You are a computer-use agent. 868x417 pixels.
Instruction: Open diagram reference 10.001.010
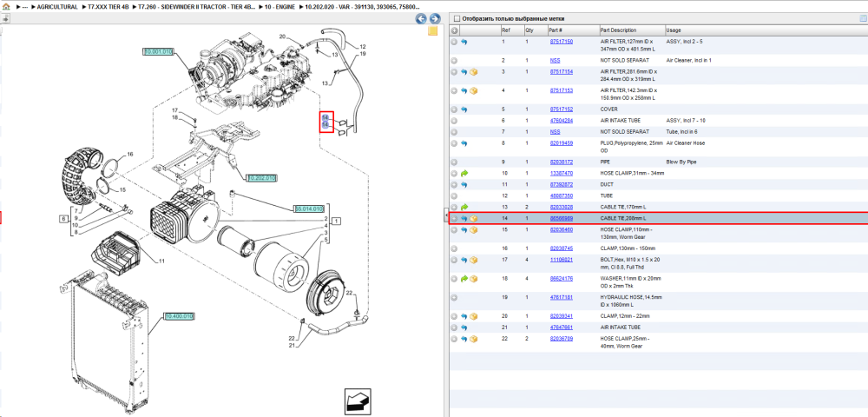[x=159, y=51]
